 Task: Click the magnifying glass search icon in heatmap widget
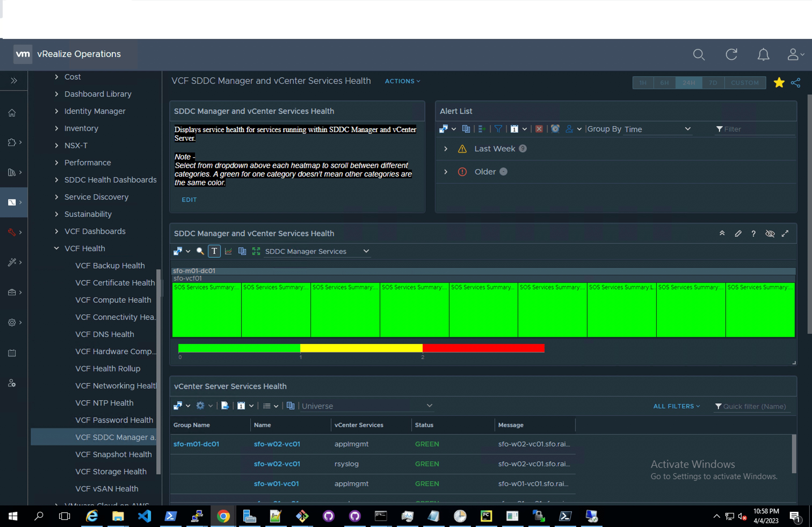(200, 251)
